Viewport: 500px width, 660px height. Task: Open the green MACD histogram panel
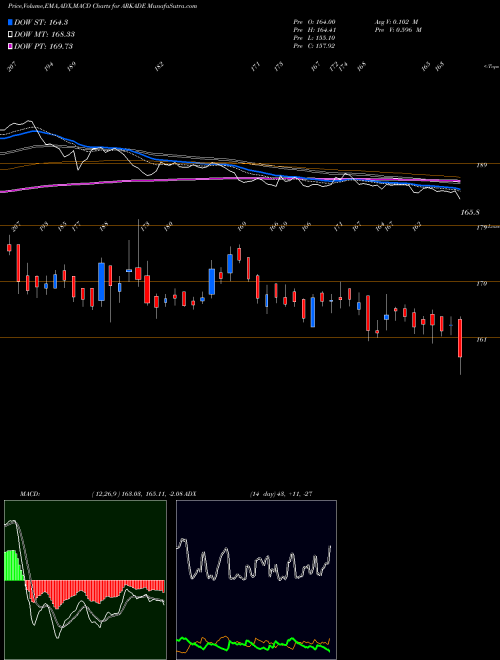tap(85, 580)
